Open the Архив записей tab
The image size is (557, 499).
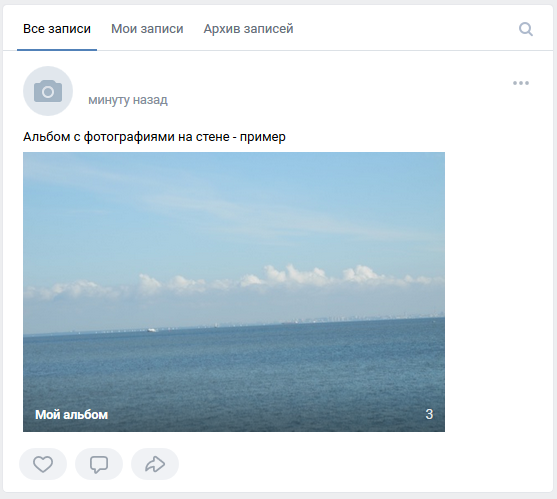click(x=248, y=29)
